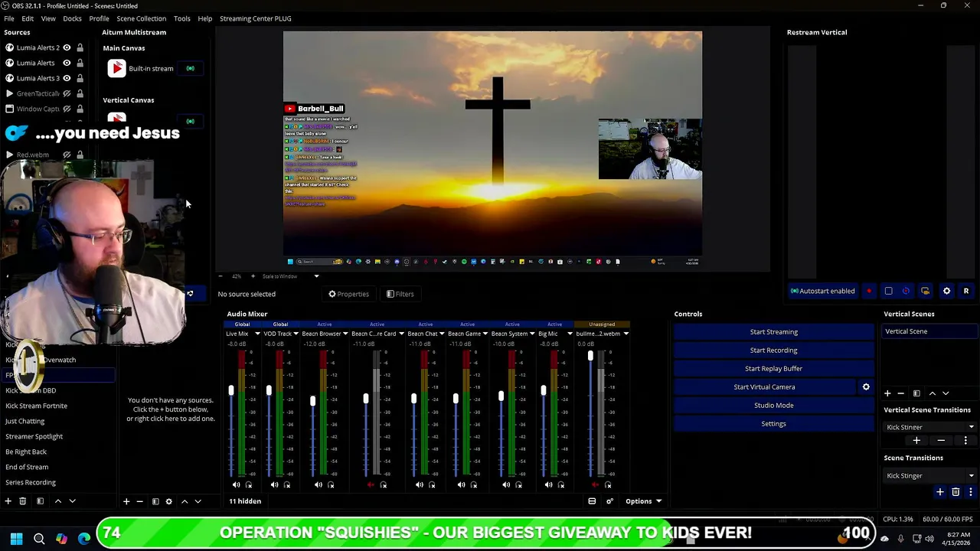Add a Vertical Scene Transition with plus

click(916, 441)
